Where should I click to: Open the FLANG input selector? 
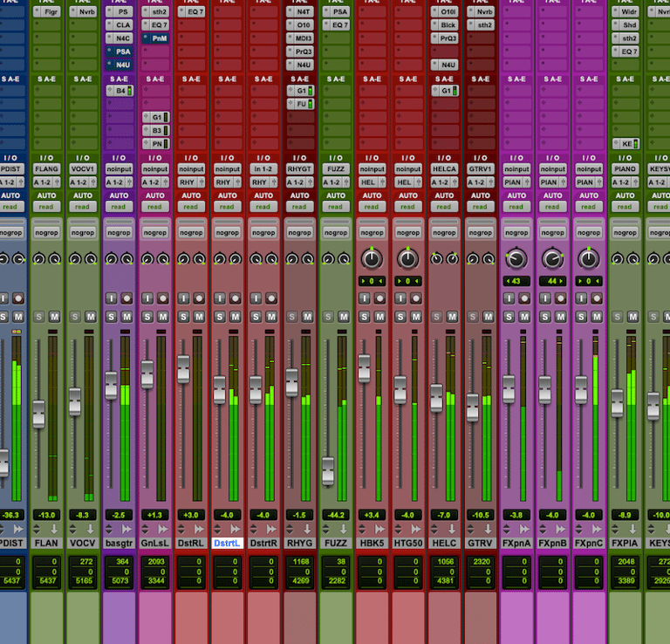point(46,169)
